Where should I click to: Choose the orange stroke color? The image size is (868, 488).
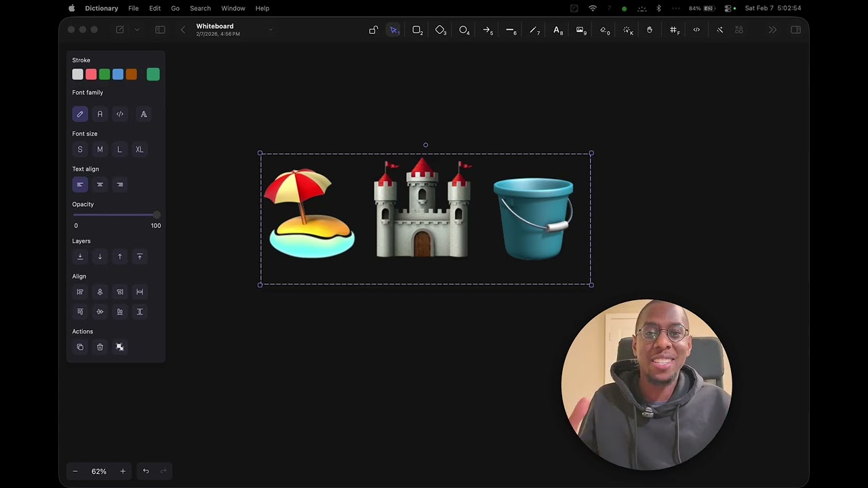pyautogui.click(x=132, y=75)
